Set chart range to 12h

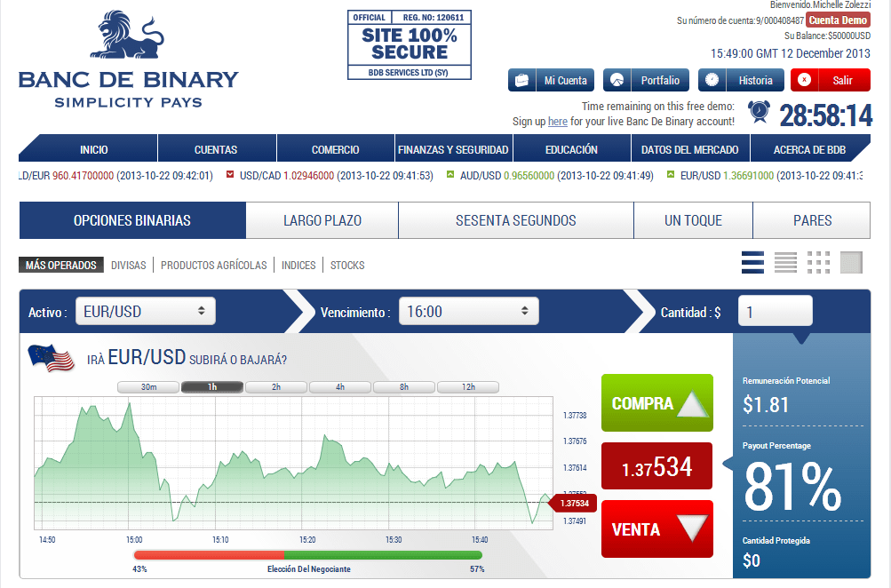(x=468, y=387)
